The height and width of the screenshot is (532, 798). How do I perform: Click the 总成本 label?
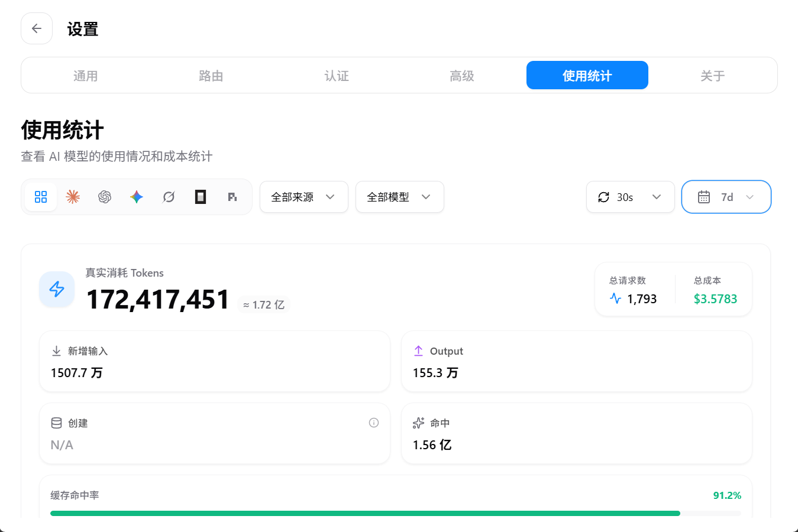(707, 280)
